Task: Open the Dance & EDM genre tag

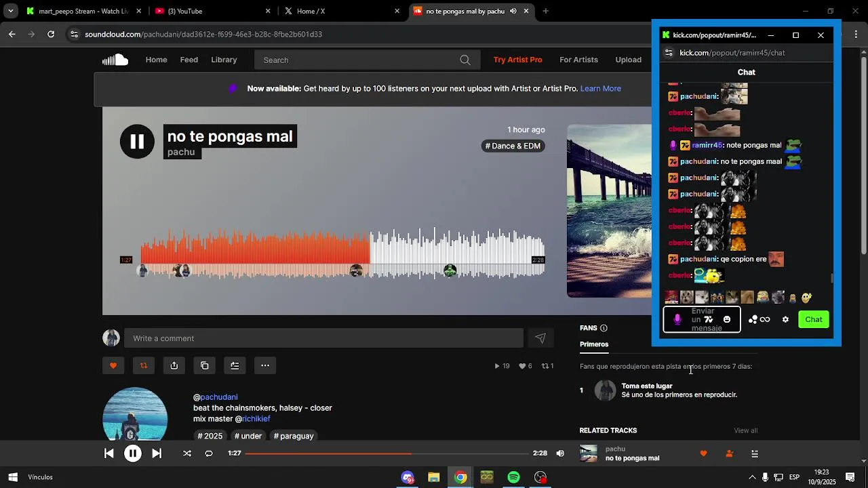Action: tap(512, 146)
